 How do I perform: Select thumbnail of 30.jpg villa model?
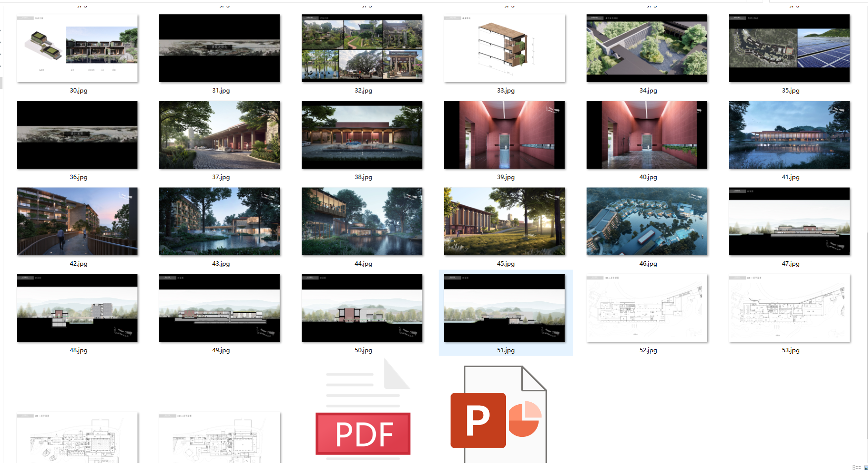pyautogui.click(x=77, y=48)
